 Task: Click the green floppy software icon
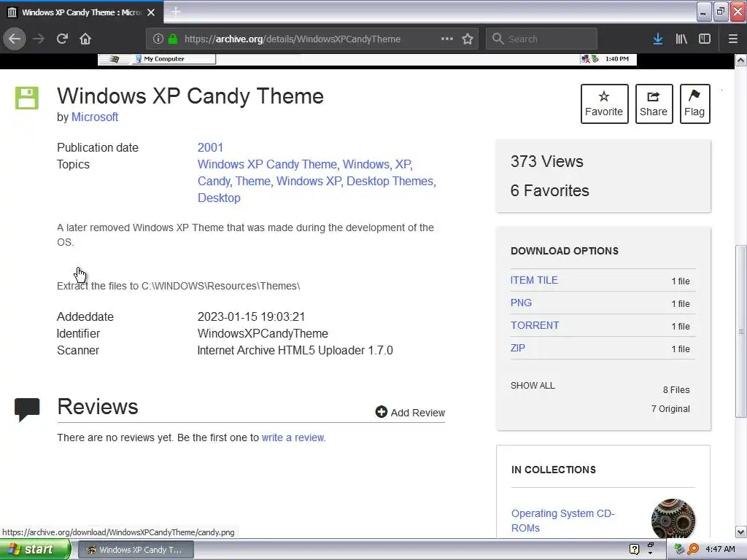point(27,98)
